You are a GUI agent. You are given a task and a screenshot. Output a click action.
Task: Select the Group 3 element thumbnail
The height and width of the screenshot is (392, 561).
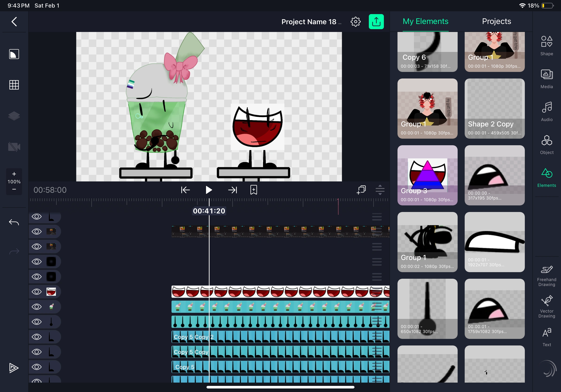[x=427, y=175]
